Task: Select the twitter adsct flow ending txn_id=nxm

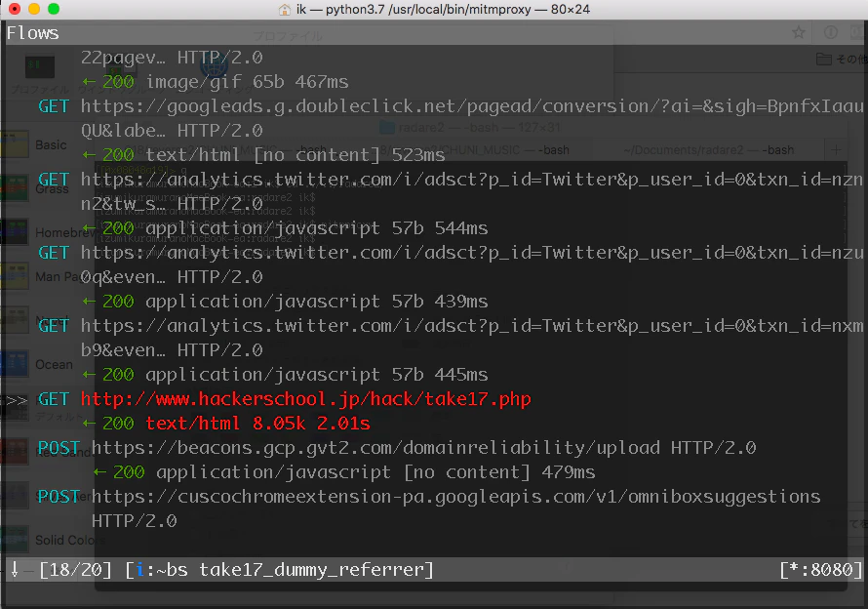Action: click(x=451, y=338)
